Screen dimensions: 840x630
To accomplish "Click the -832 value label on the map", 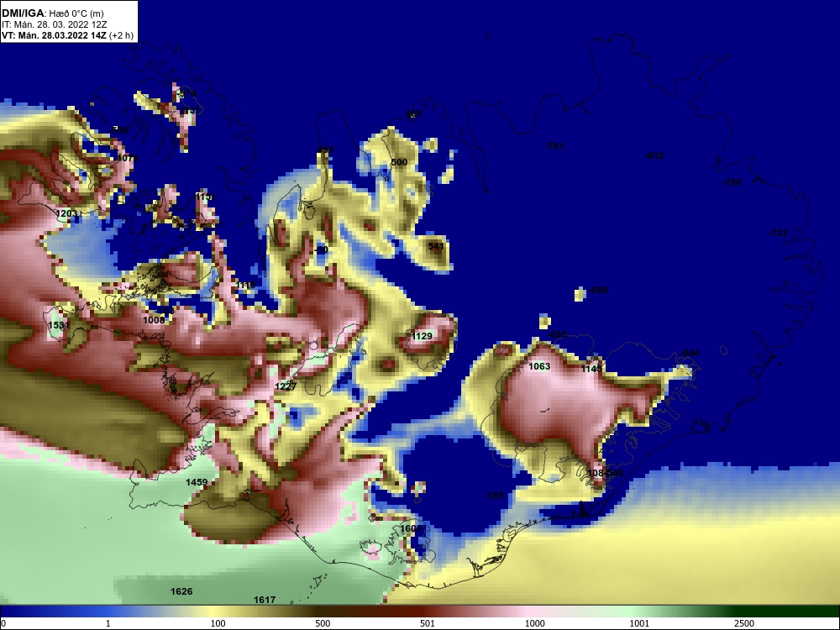I will (x=654, y=156).
